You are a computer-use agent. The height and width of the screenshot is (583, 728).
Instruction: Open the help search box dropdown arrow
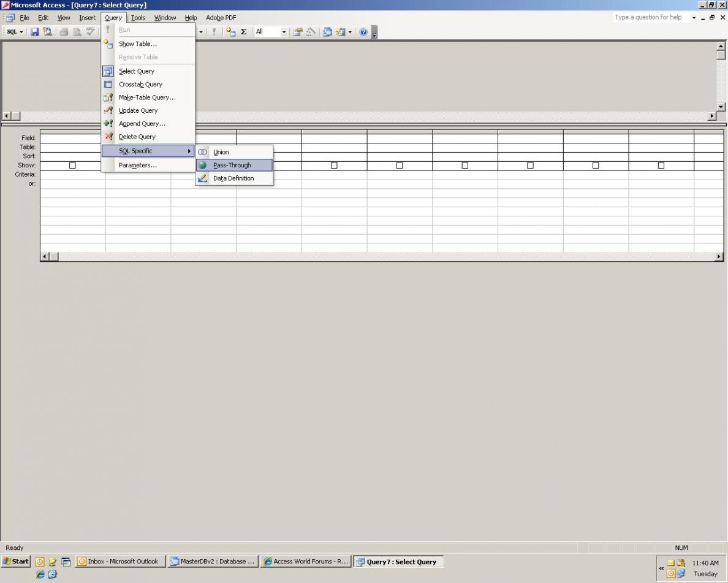coord(694,18)
